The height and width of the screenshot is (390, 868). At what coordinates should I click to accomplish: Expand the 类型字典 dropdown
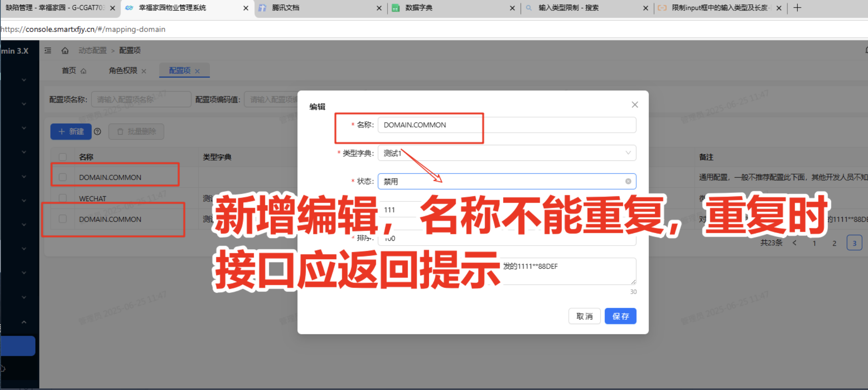pos(507,153)
